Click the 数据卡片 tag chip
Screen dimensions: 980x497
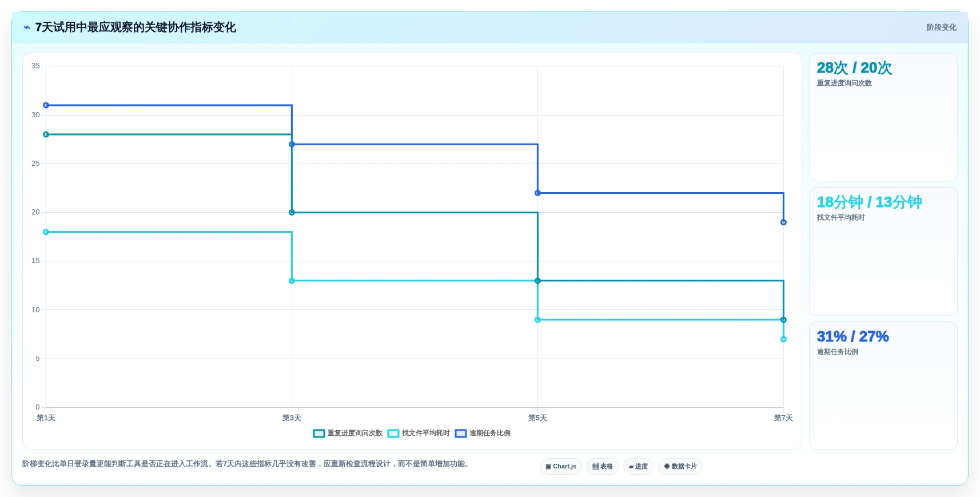coord(680,467)
